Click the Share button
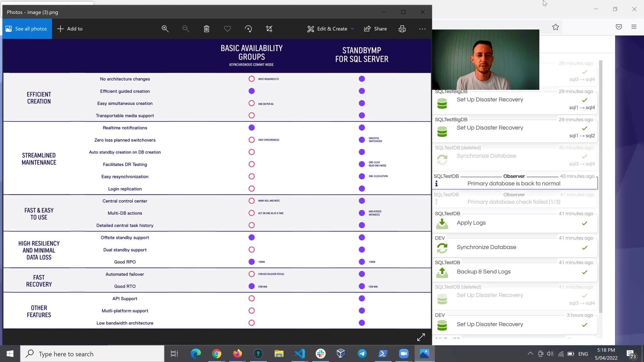 (x=376, y=29)
